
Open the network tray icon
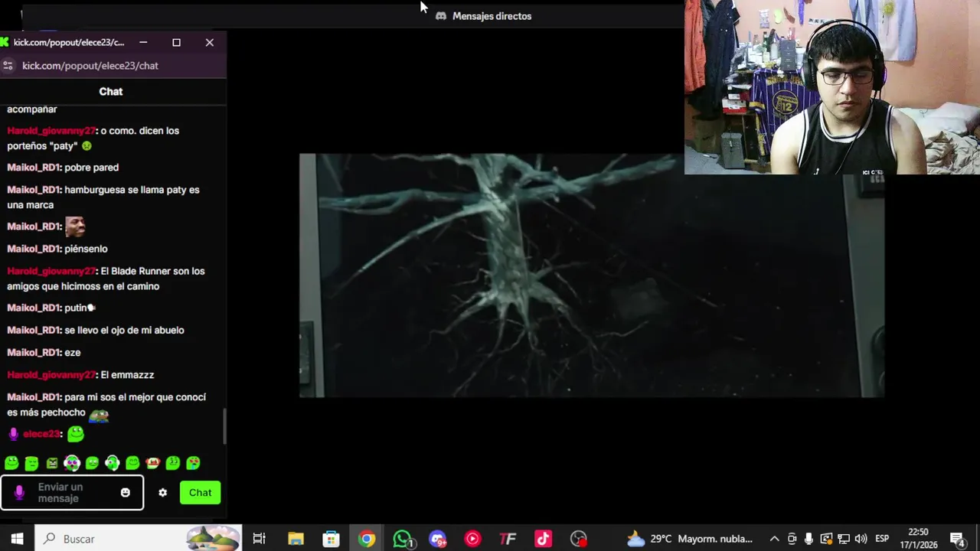pos(843,539)
